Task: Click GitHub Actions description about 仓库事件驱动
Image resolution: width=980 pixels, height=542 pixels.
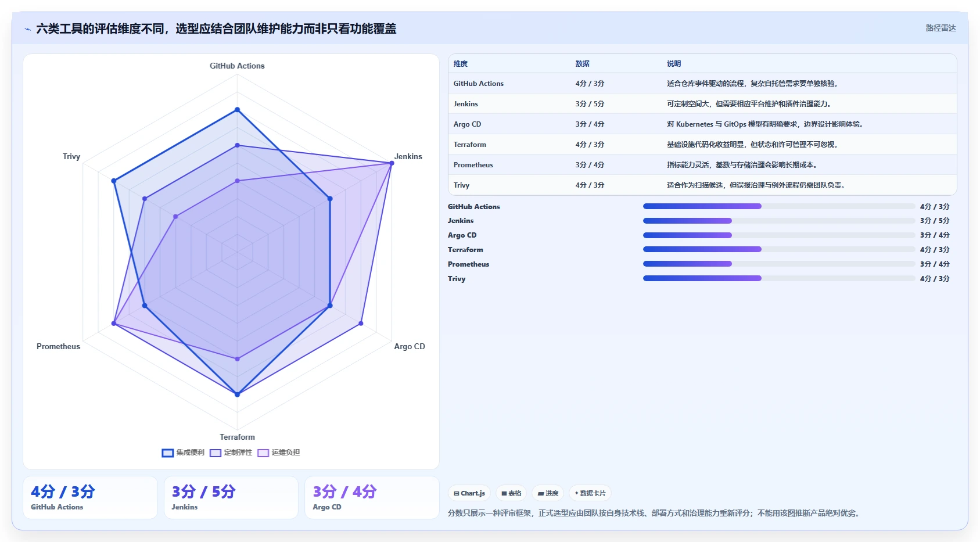Action: pos(752,84)
